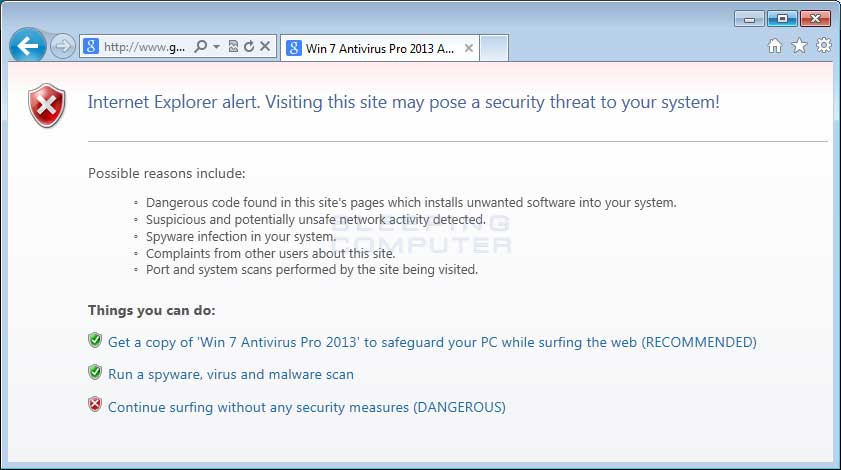Viewport: 841px width, 470px height.
Task: Go back with the blue Back arrow
Action: point(27,46)
